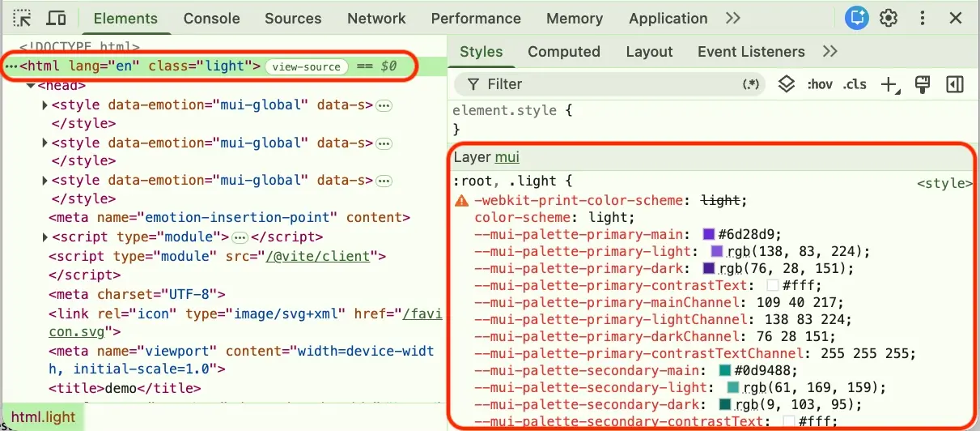Open the DevTools three-dot menu
This screenshot has width=980, height=431.
pyautogui.click(x=923, y=18)
